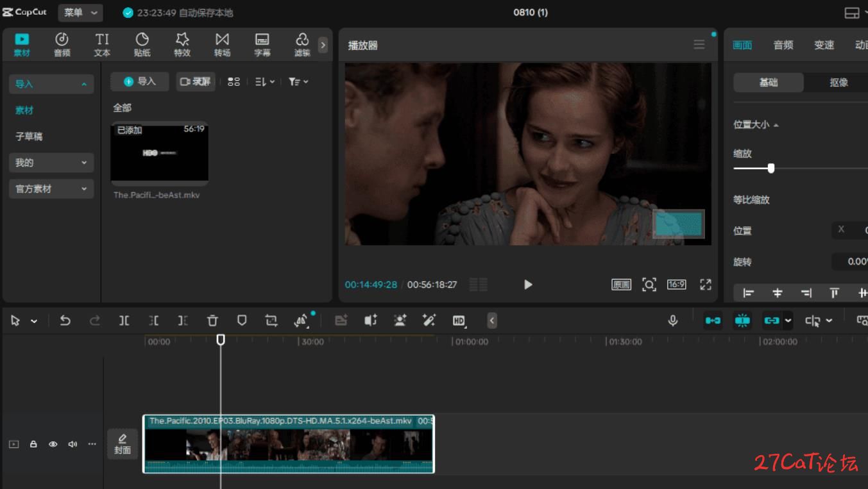Open the 转场 transitions tab
The height and width of the screenshot is (489, 868).
[222, 45]
